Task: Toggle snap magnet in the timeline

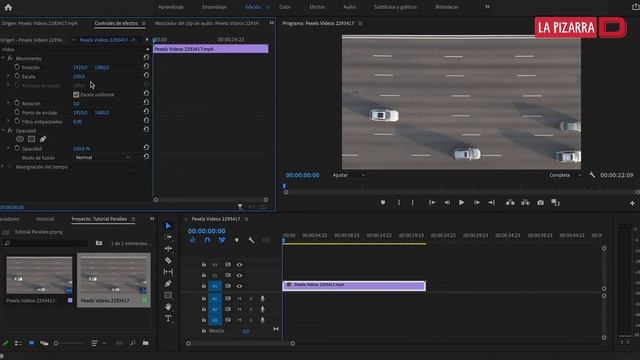Action: pos(207,240)
